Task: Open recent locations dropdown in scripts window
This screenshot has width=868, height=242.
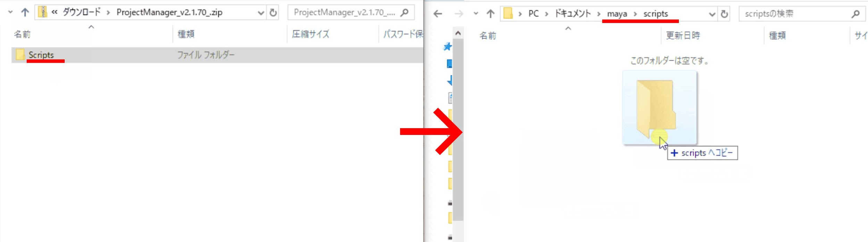Action: [476, 14]
